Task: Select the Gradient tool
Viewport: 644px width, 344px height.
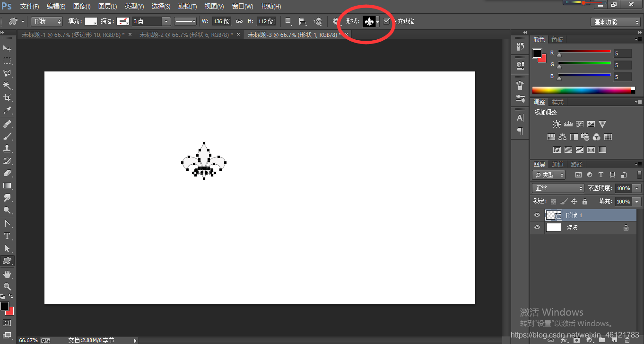Action: point(8,185)
